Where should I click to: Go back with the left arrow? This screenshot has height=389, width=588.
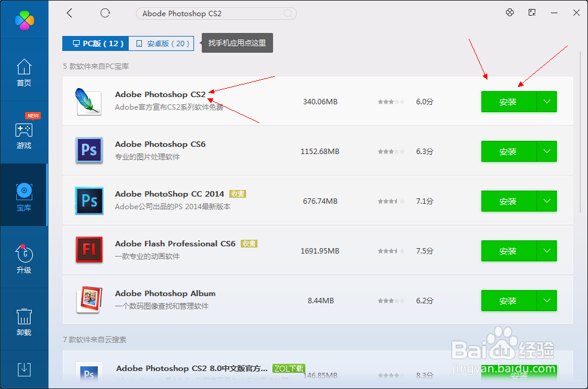click(x=69, y=13)
